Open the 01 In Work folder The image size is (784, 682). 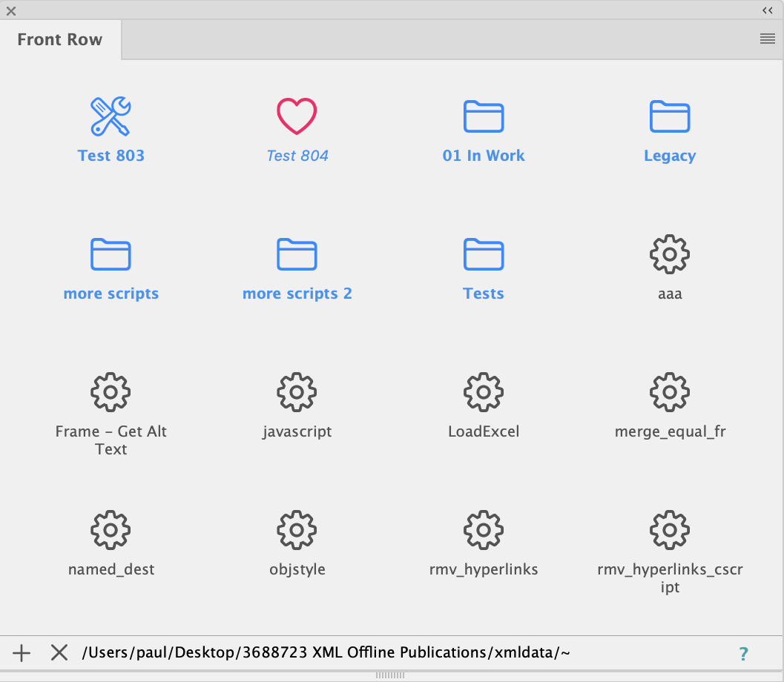pyautogui.click(x=484, y=117)
